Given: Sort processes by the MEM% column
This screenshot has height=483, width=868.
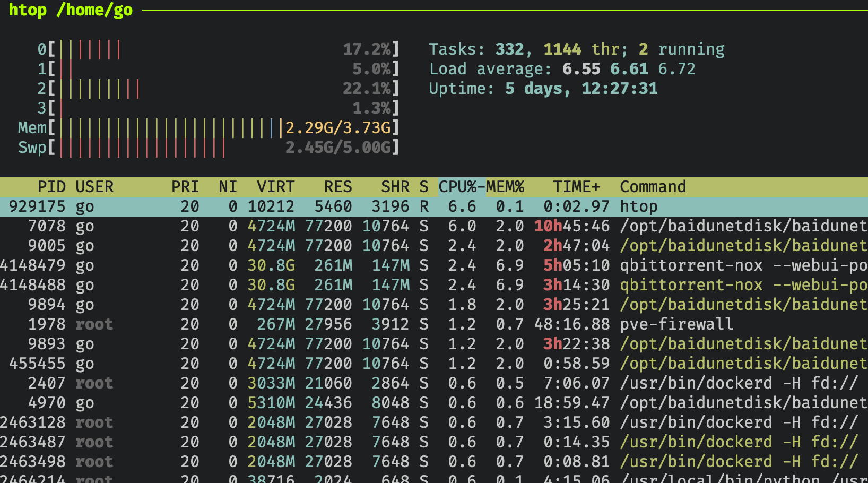Looking at the screenshot, I should click(505, 187).
